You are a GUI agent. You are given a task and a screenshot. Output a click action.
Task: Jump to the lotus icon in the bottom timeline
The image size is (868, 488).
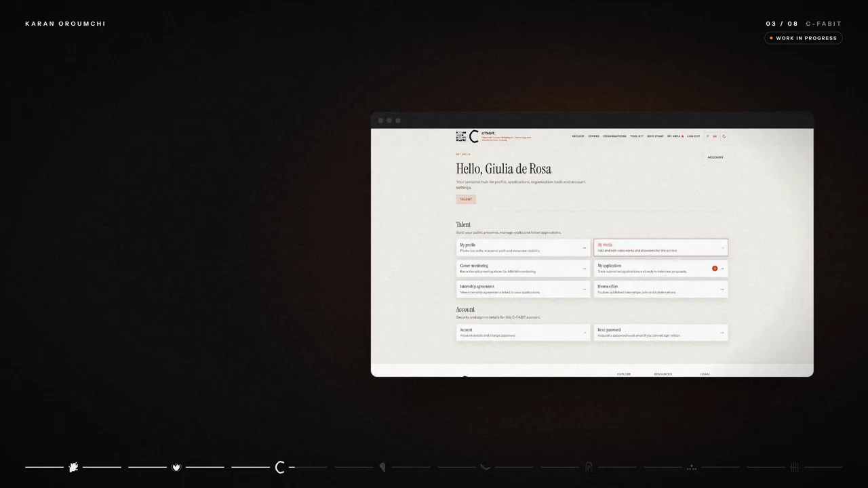[x=176, y=467]
